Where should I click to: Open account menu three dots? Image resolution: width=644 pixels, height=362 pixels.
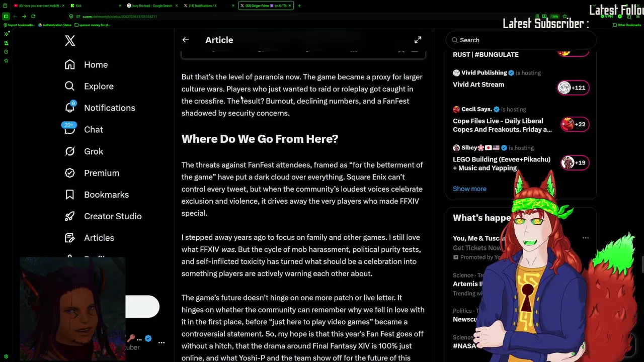pos(162,342)
